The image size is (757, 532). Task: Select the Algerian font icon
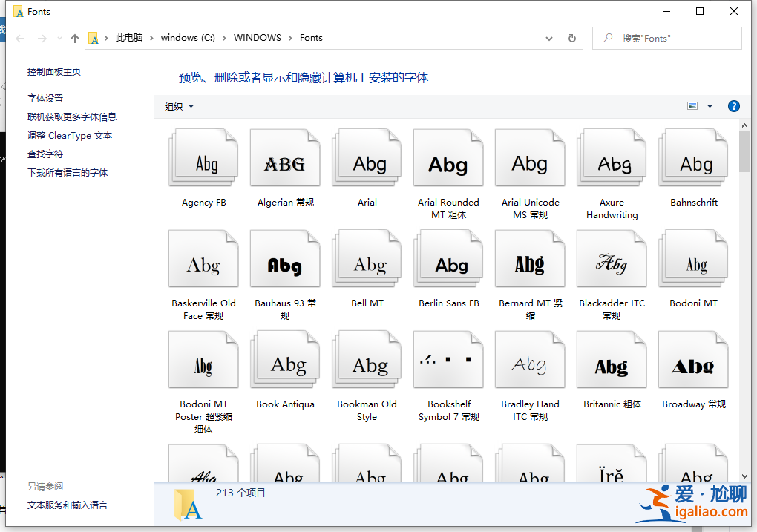(x=285, y=160)
